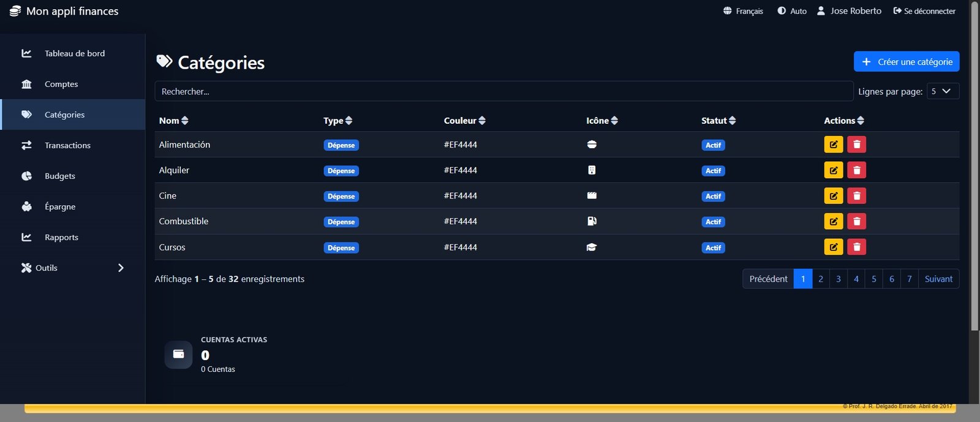Delete the Combustible category
Screen dimensions: 980x422
coord(857,221)
